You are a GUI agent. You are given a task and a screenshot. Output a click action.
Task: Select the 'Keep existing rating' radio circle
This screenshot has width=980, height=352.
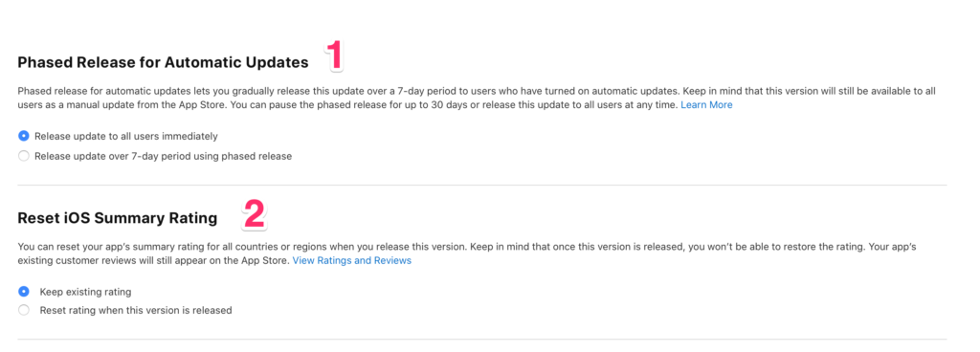(24, 292)
